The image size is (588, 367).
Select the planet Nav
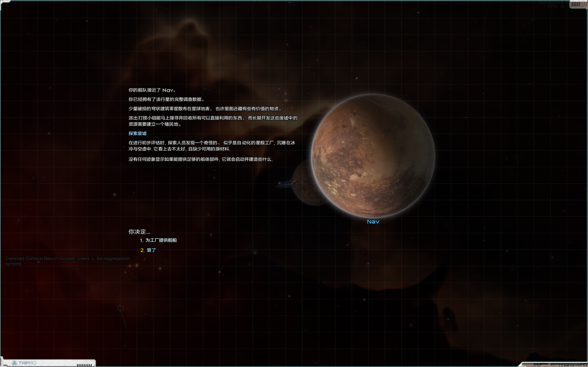pyautogui.click(x=372, y=155)
